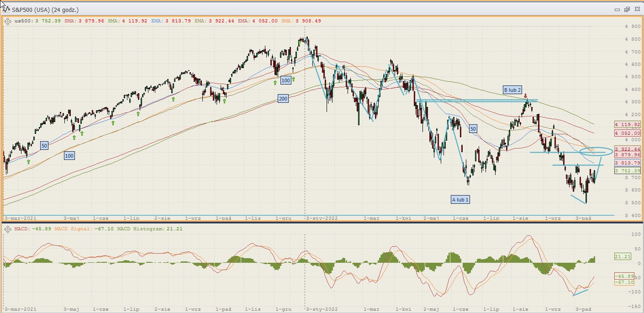Image resolution: width=644 pixels, height=313 pixels.
Task: Click the '200' moving average label
Action: (x=283, y=99)
